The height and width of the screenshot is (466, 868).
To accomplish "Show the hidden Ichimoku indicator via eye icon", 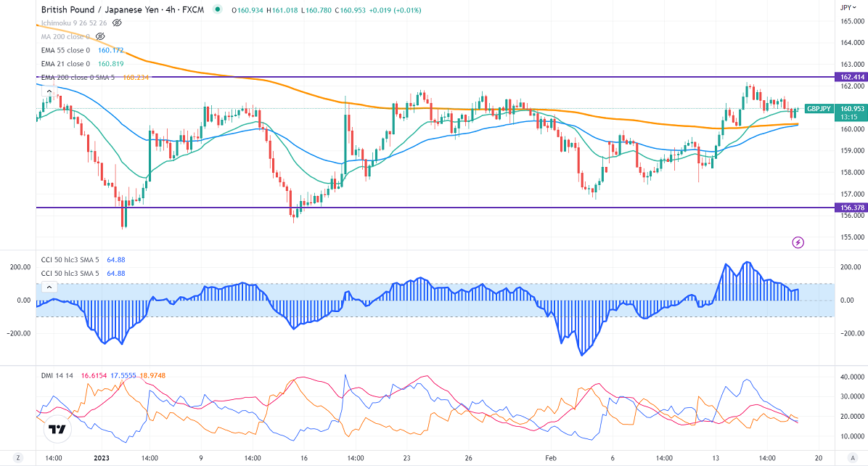I will pos(117,23).
